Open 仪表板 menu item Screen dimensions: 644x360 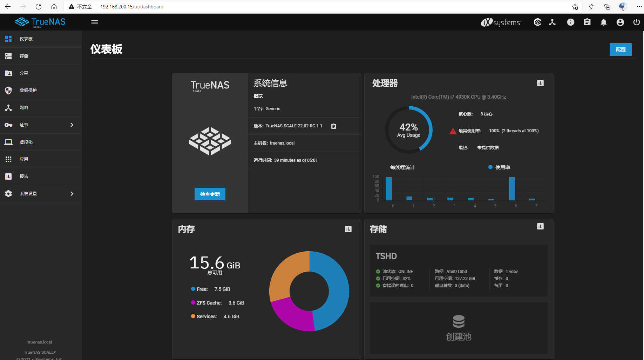pos(41,39)
